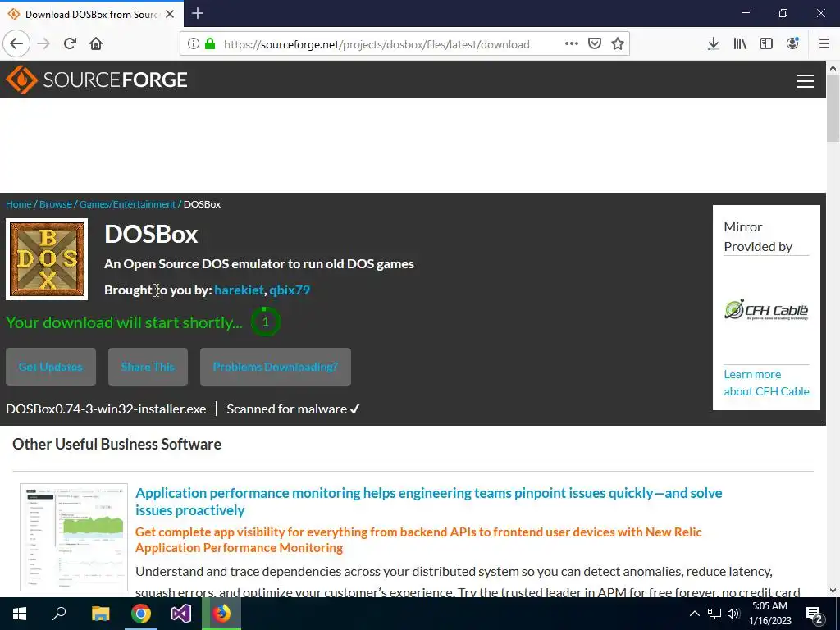
Task: Click the Share This button
Action: click(148, 367)
